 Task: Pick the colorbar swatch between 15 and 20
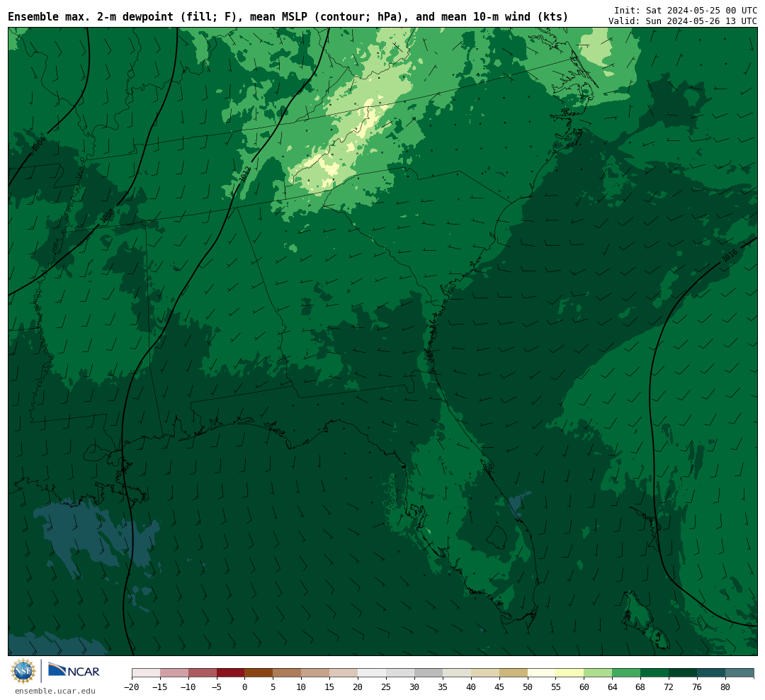point(344,673)
